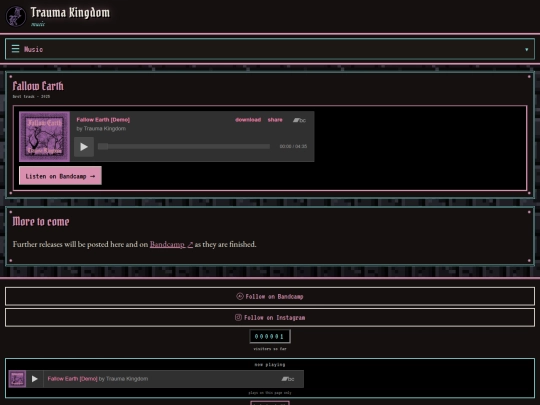Click the Bandcamp logo in large player

click(299, 120)
